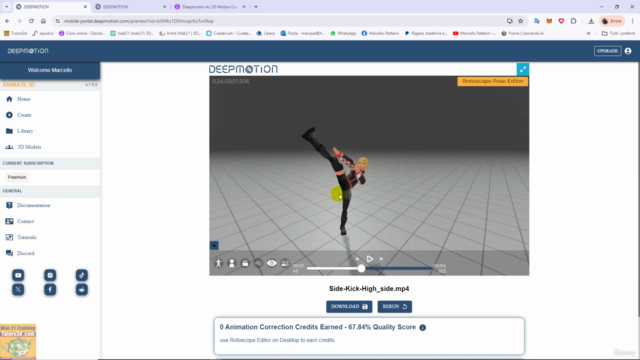The image size is (640, 360).
Task: Switch to Deepmotion AI 3D Motion tab
Action: pyautogui.click(x=210, y=7)
